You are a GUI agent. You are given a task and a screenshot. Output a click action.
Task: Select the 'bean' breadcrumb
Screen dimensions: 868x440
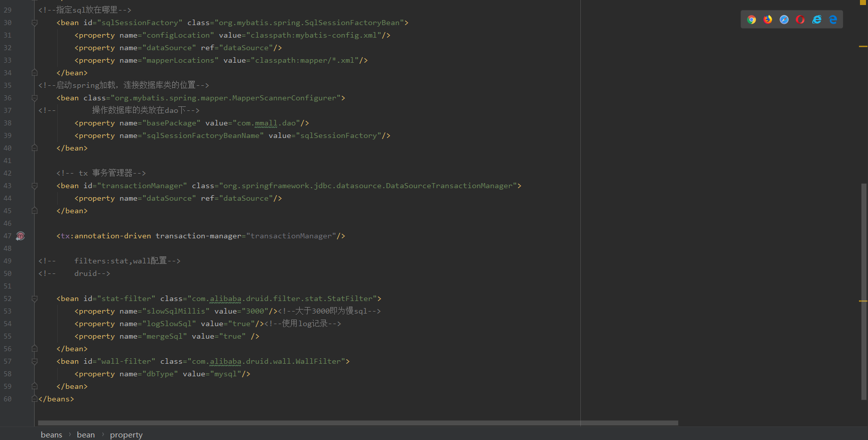click(x=86, y=434)
